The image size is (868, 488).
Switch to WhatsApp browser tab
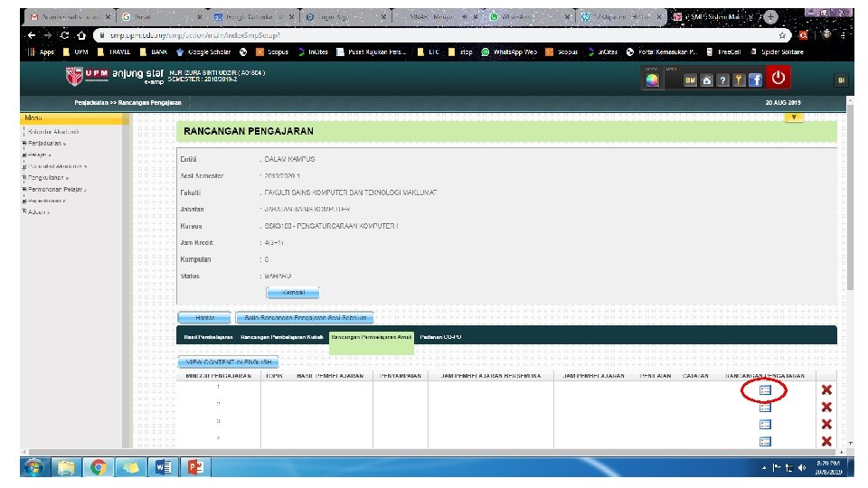click(529, 17)
